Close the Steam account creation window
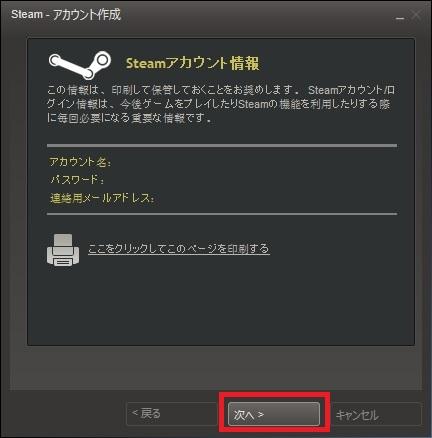432x438 pixels. (417, 15)
